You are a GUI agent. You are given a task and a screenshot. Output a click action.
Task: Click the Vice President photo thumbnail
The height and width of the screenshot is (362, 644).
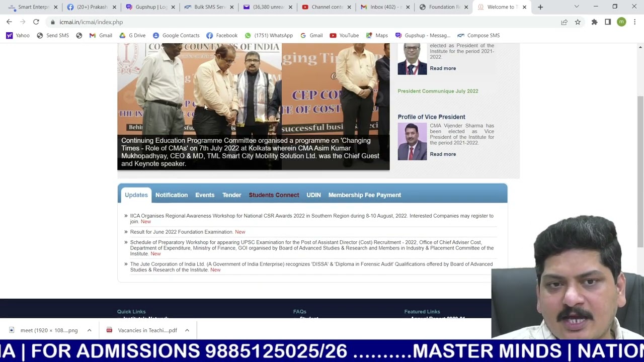412,142
